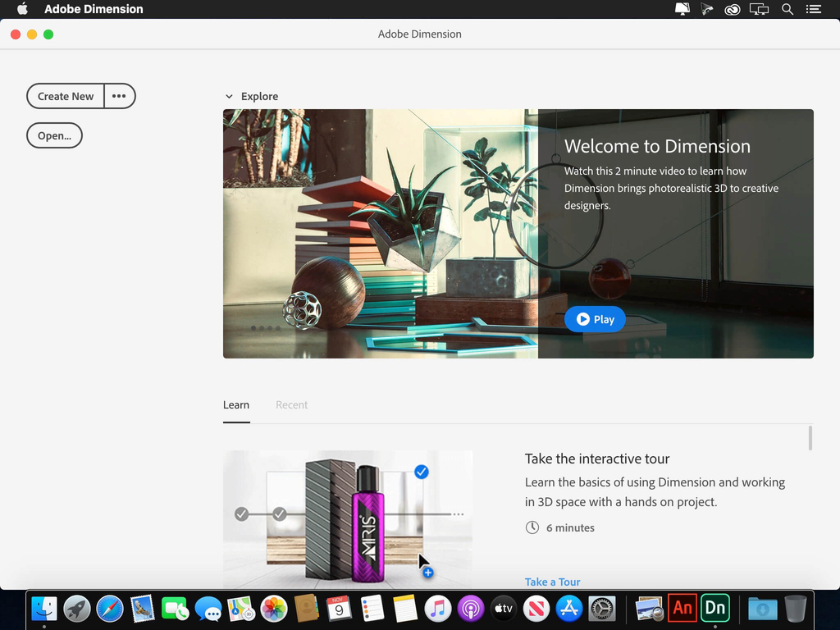Open the Adobe Dimension app menu

(94, 9)
